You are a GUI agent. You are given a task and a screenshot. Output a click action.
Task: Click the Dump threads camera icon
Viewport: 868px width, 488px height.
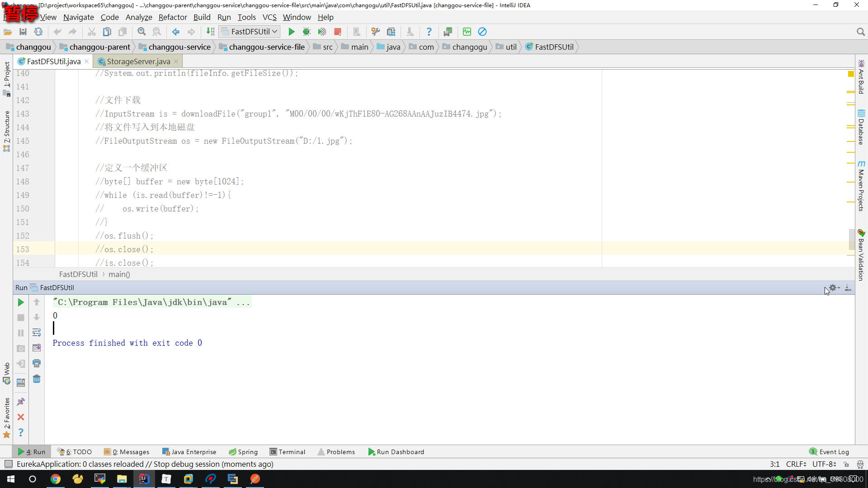(x=21, y=348)
